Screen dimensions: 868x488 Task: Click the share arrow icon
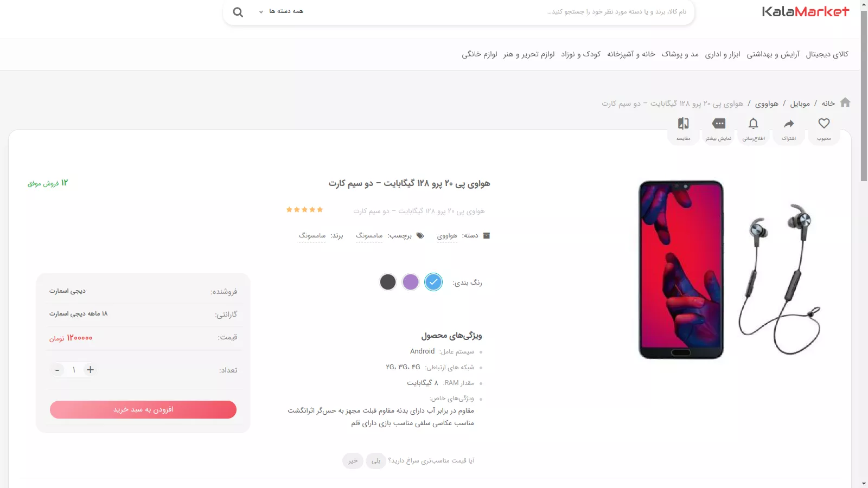coord(789,124)
